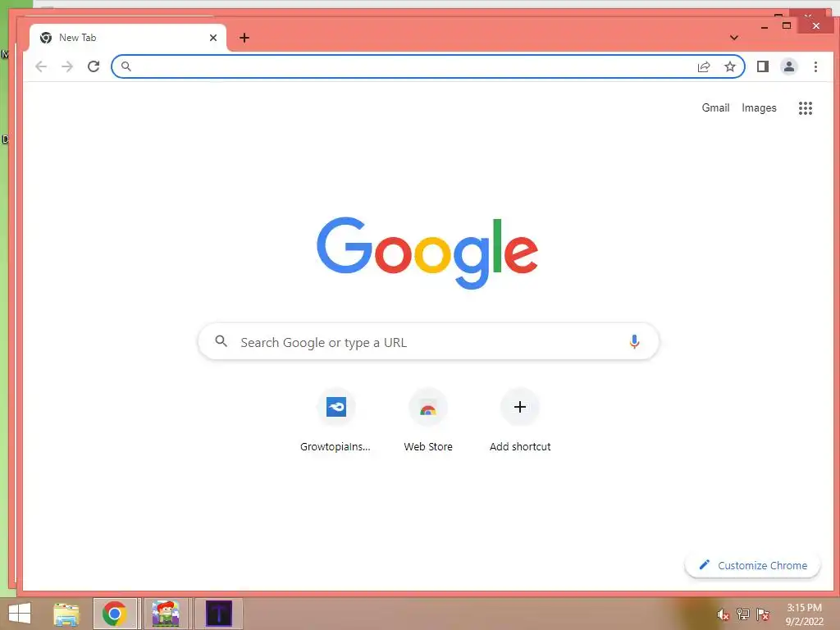Open the GrowtopiaIns... shortcut tile

[x=336, y=422]
